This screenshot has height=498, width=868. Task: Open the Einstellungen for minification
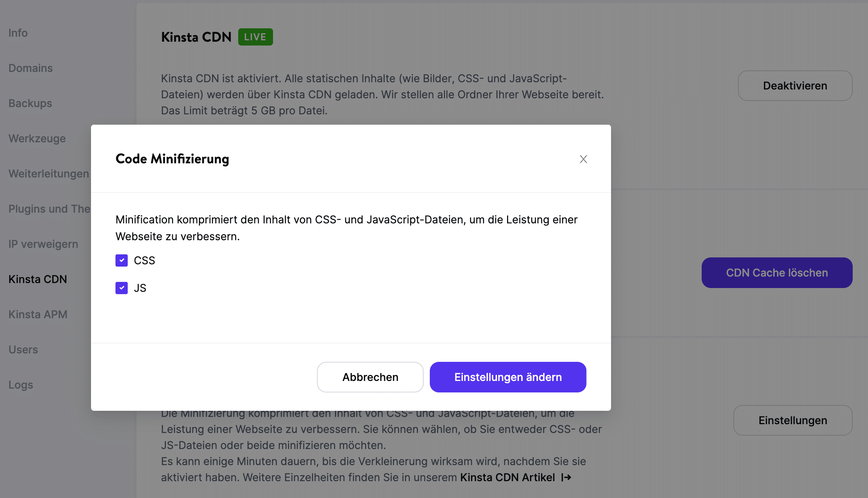click(792, 420)
